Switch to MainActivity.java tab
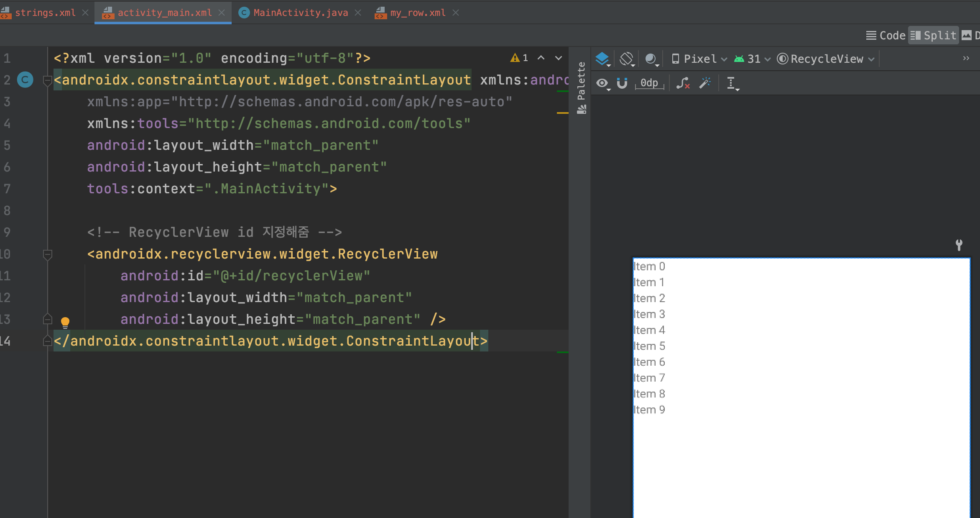The height and width of the screenshot is (518, 980). tap(300, 13)
